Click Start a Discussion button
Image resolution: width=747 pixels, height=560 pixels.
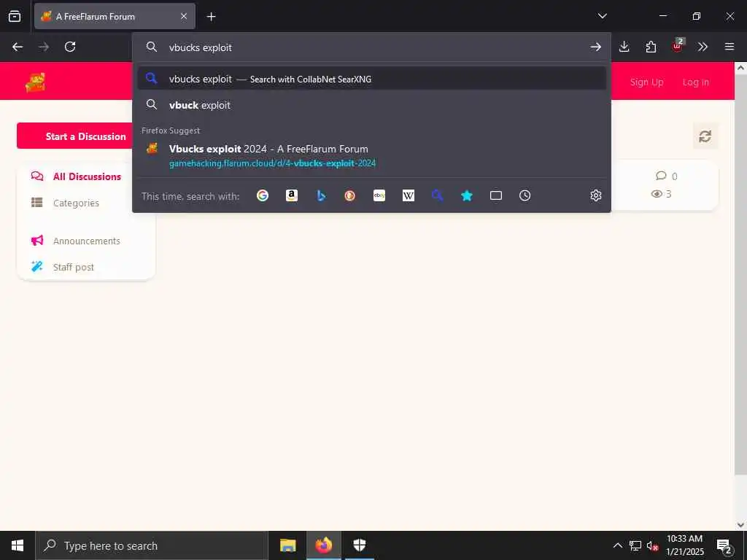76,136
